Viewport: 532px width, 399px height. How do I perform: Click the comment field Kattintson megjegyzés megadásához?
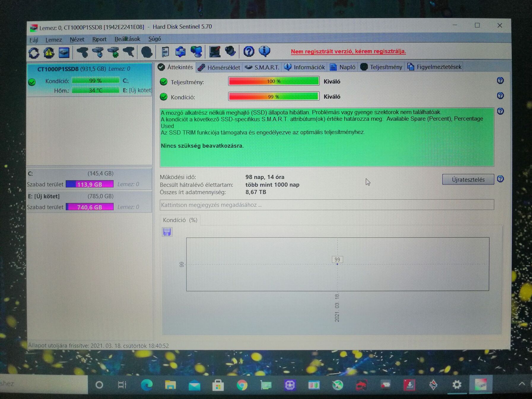pos(327,205)
